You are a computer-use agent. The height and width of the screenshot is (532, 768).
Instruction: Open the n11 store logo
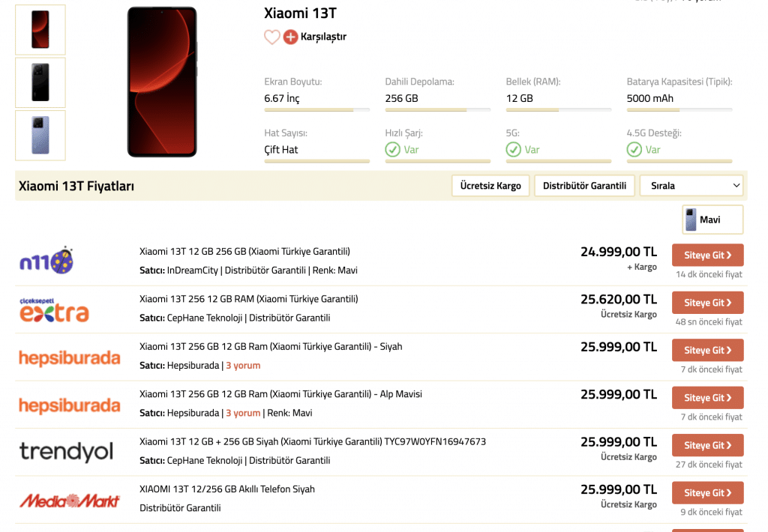(x=46, y=260)
